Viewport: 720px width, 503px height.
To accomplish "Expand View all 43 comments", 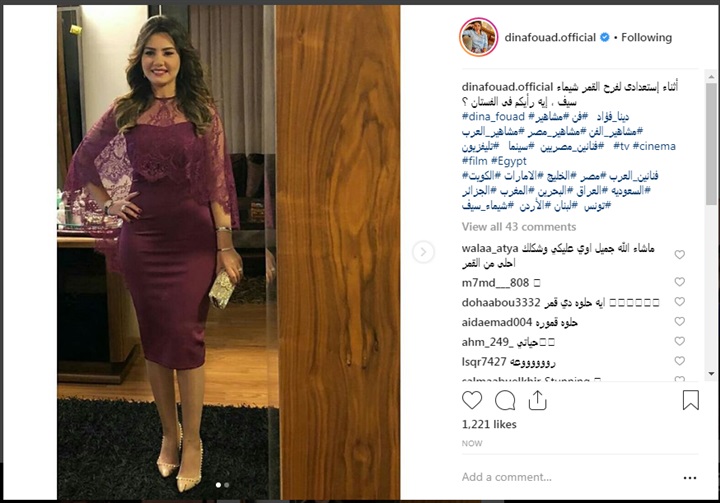I will [x=518, y=226].
